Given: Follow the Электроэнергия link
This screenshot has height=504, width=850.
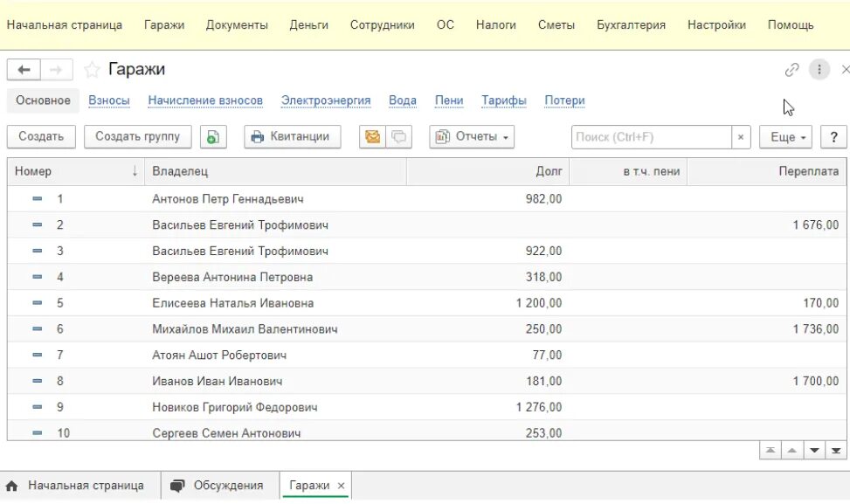Looking at the screenshot, I should (326, 100).
